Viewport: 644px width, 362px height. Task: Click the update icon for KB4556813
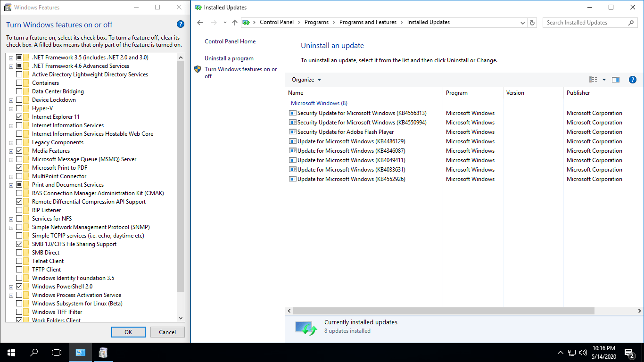click(292, 113)
